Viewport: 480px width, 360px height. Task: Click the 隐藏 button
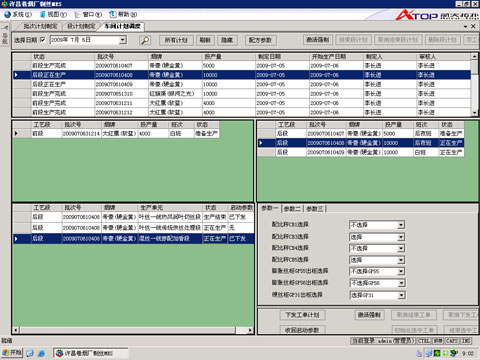click(x=227, y=40)
